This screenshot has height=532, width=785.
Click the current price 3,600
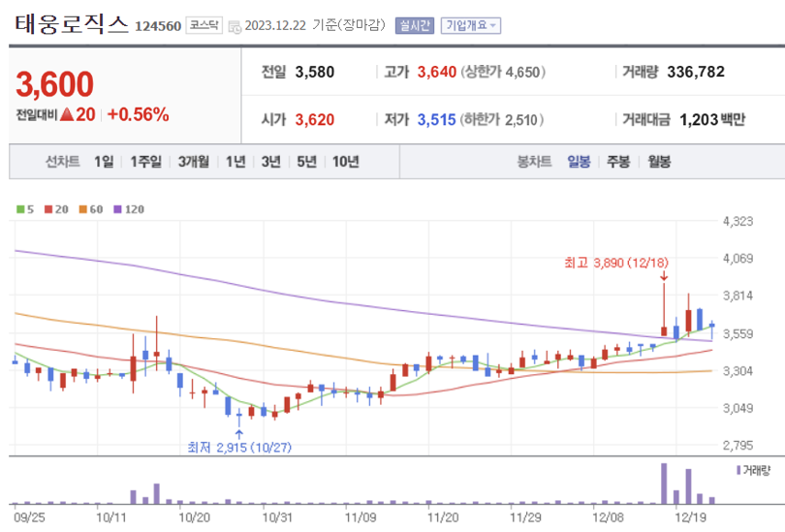(x=54, y=84)
